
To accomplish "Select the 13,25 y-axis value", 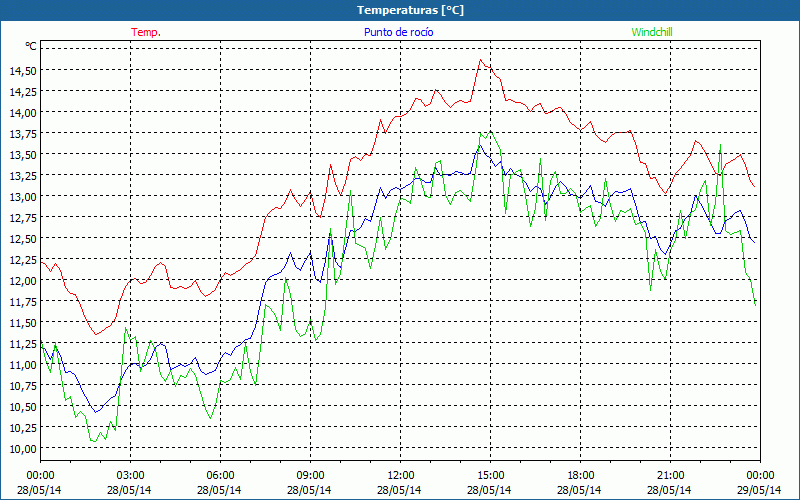I will tap(23, 176).
